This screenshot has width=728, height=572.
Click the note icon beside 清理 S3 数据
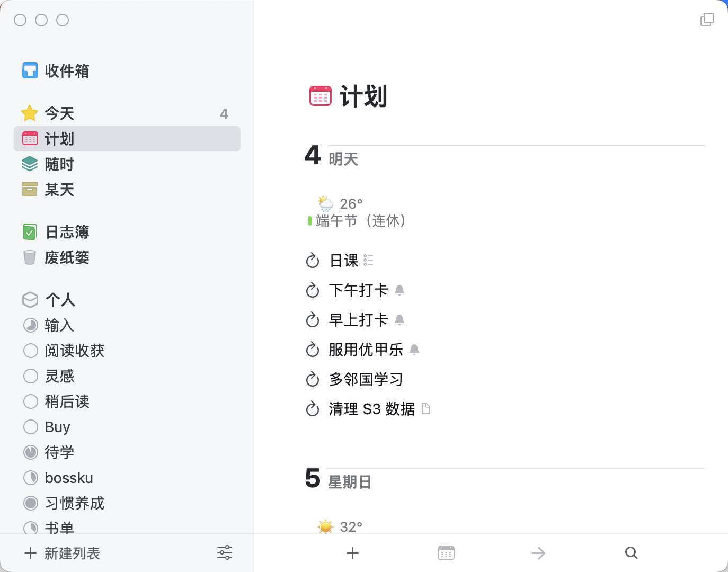click(x=426, y=408)
